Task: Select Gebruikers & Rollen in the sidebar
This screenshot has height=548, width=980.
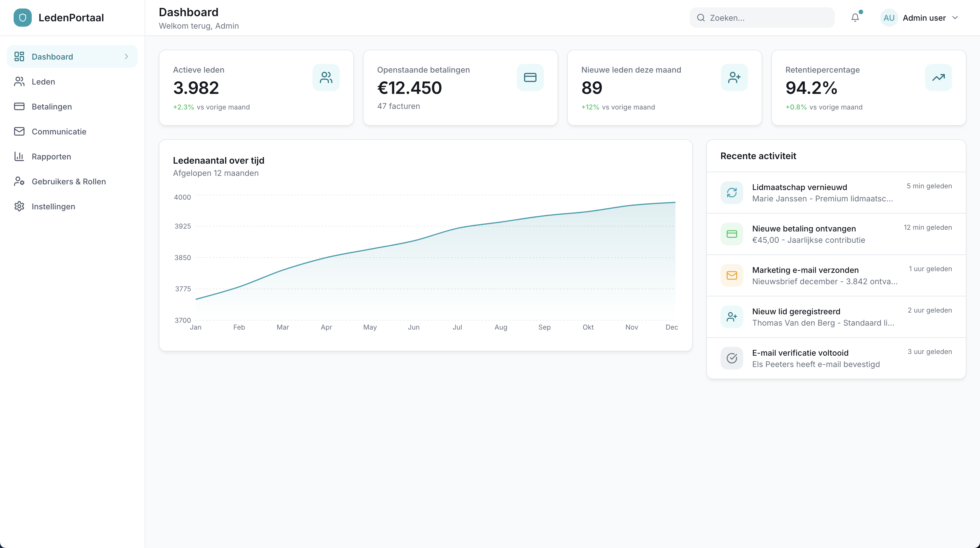Action: [x=68, y=182]
